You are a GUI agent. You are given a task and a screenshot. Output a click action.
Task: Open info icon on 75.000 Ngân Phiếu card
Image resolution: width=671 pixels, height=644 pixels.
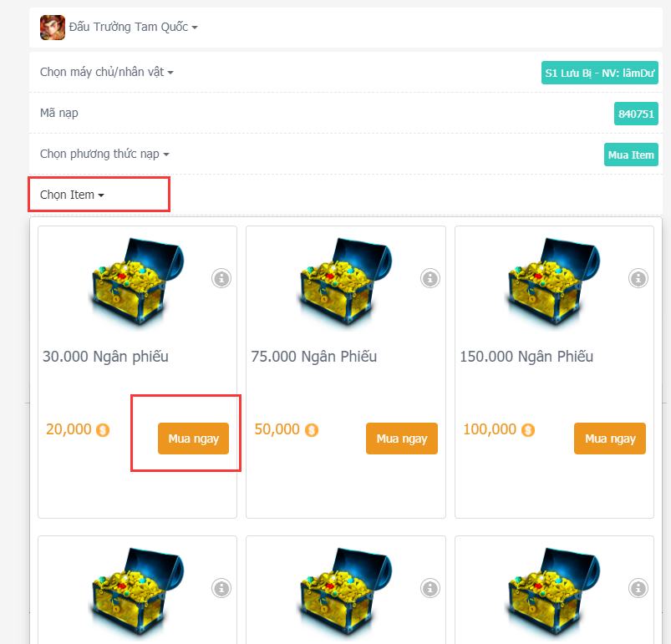[430, 278]
